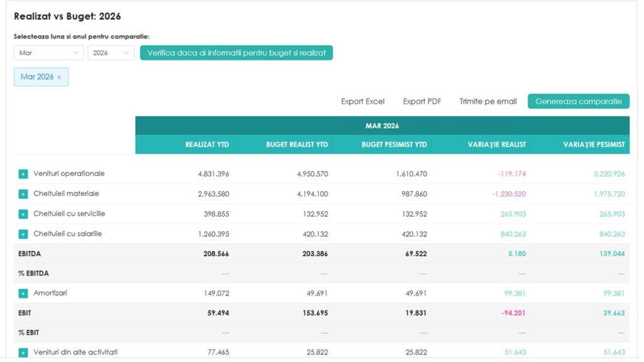The height and width of the screenshot is (362, 644).
Task: Expand Venituri din alte activitati icon
Action: click(23, 353)
